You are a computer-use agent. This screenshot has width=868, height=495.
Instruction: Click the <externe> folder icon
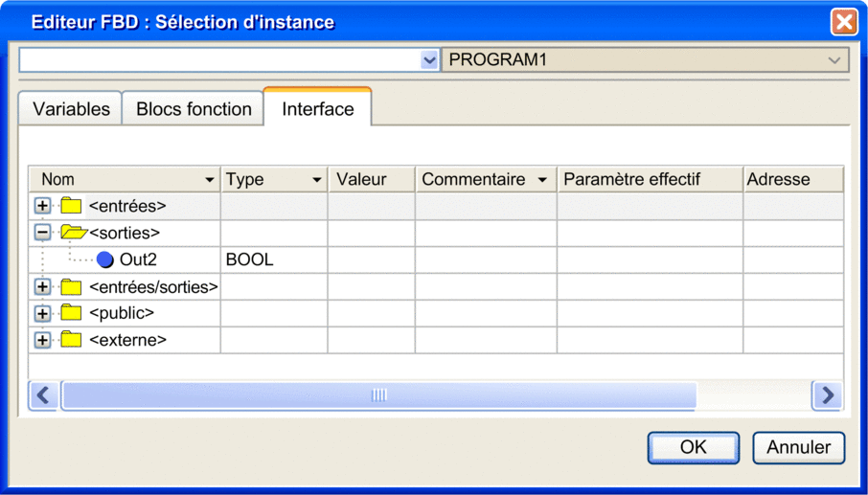coord(71,340)
